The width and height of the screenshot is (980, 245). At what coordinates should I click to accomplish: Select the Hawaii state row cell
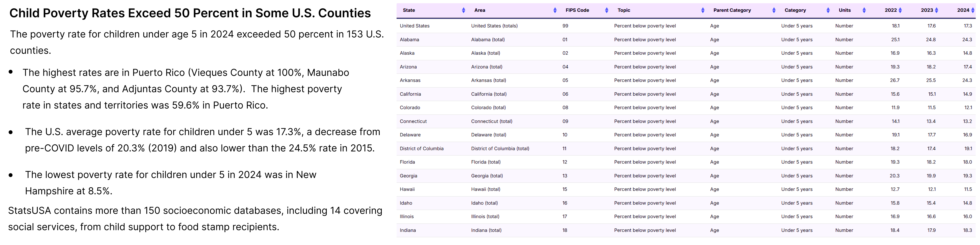click(407, 189)
